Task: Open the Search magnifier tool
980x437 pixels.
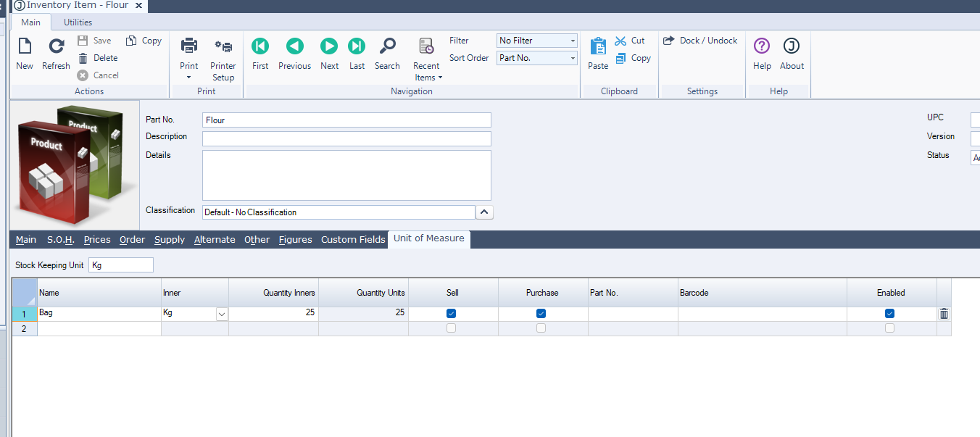Action: tap(388, 46)
